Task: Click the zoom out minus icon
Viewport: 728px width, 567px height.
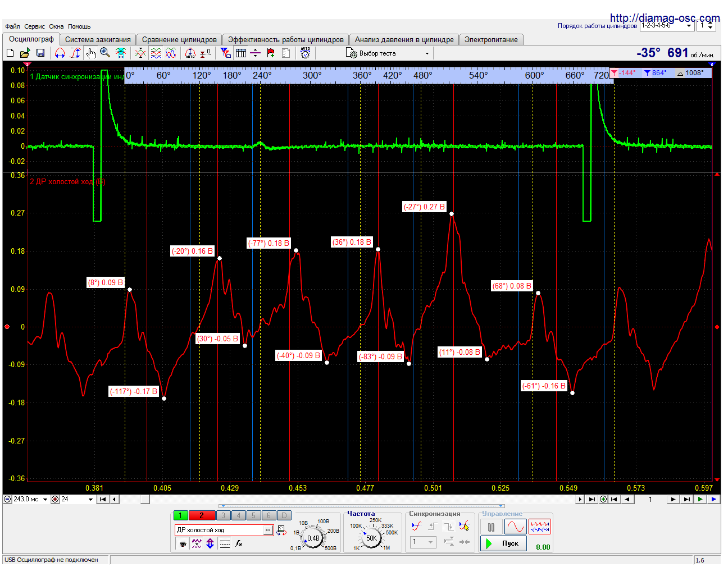Action: pyautogui.click(x=7, y=499)
